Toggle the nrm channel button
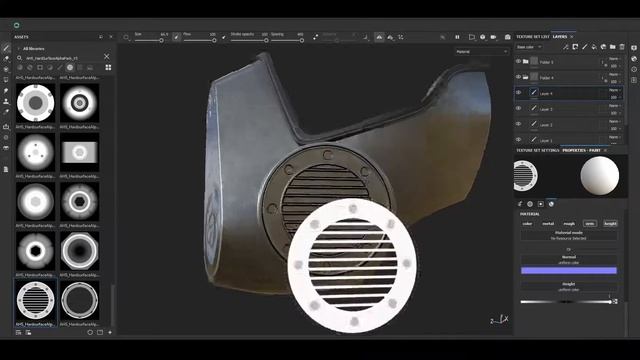This screenshot has width=640, height=360. [590, 224]
